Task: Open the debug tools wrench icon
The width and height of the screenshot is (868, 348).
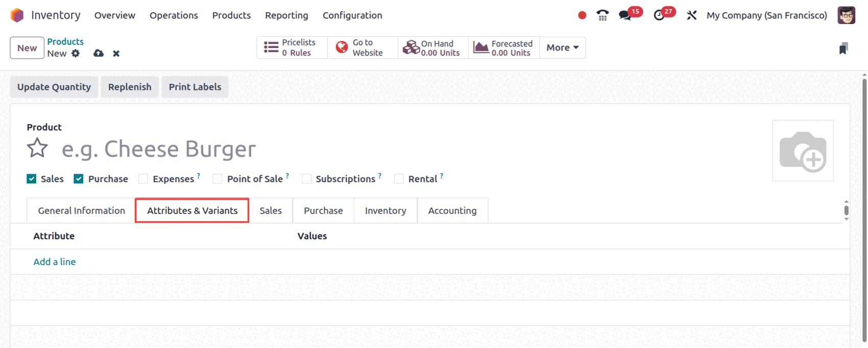Action: point(692,15)
